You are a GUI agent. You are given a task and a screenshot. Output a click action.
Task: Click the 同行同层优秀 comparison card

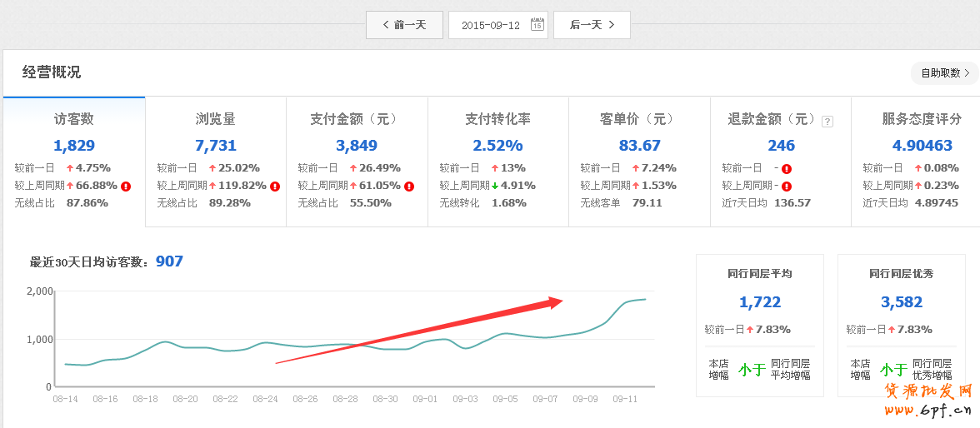click(901, 325)
